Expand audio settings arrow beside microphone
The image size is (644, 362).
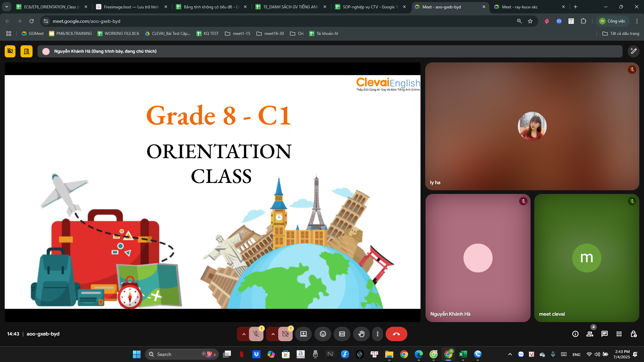[244, 334]
